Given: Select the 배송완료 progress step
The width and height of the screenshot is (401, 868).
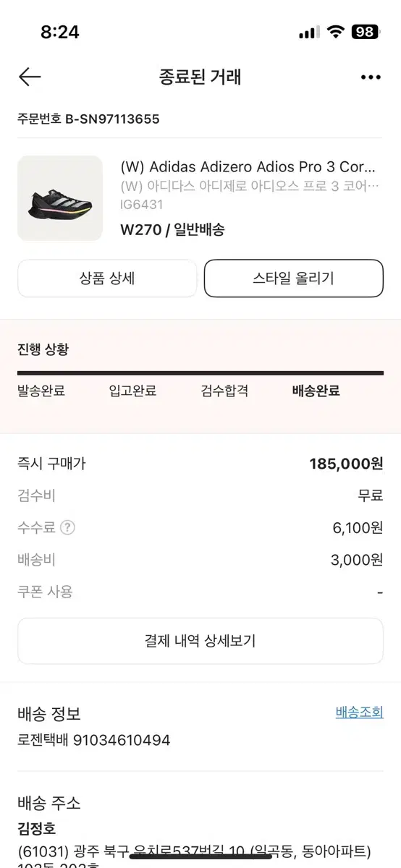Looking at the screenshot, I should [316, 391].
